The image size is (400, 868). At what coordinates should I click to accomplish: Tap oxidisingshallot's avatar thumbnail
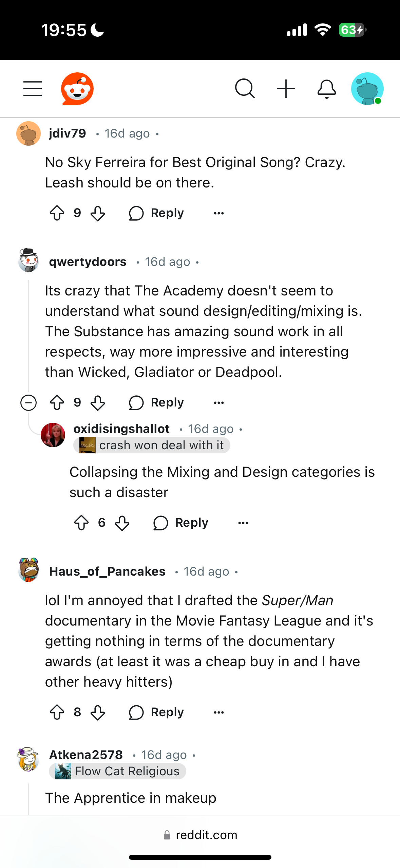pyautogui.click(x=53, y=435)
